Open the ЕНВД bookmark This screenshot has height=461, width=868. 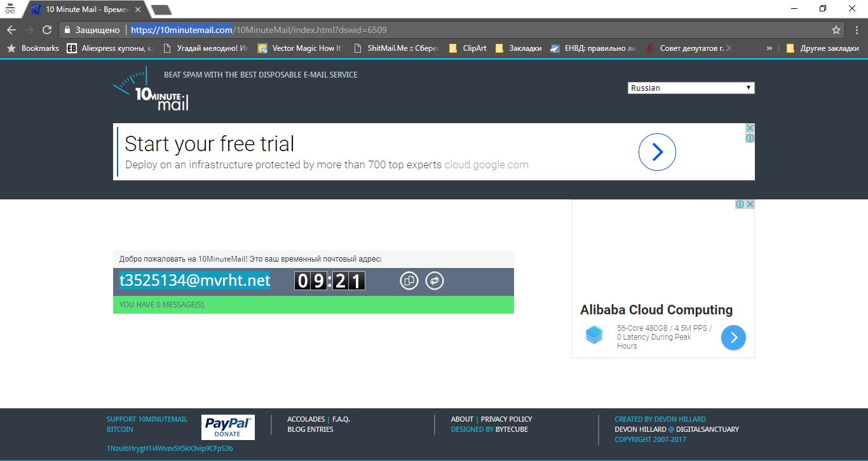[x=592, y=48]
